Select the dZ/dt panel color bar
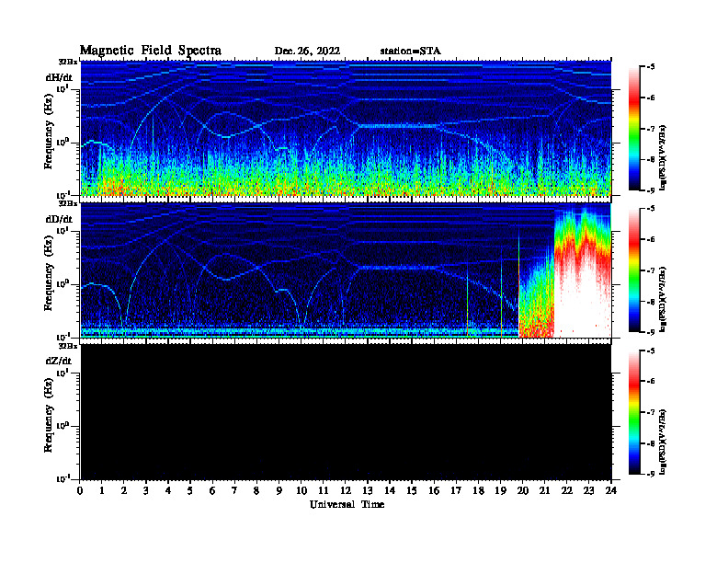 pos(634,412)
